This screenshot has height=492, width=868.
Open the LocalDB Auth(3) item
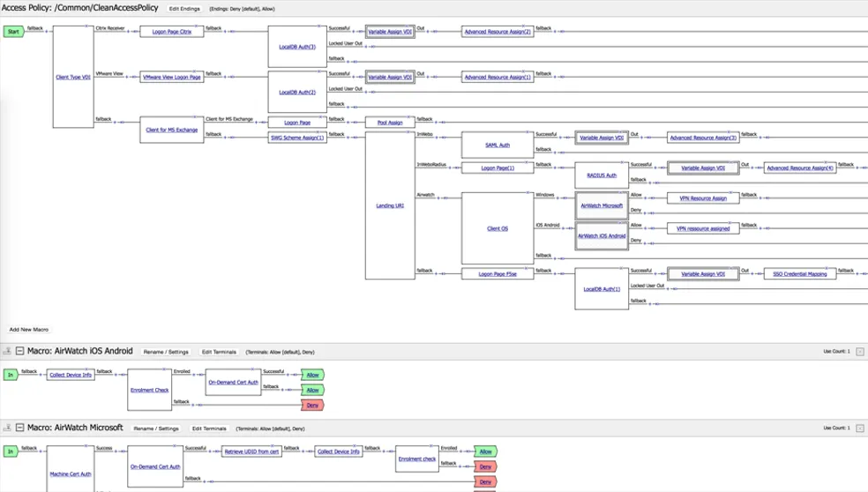[x=297, y=47]
